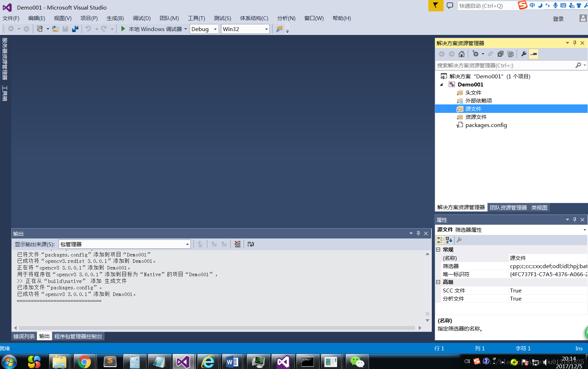Open Internet Explorer from the taskbar
Viewport: 588px width, 369px height.
coord(208,362)
